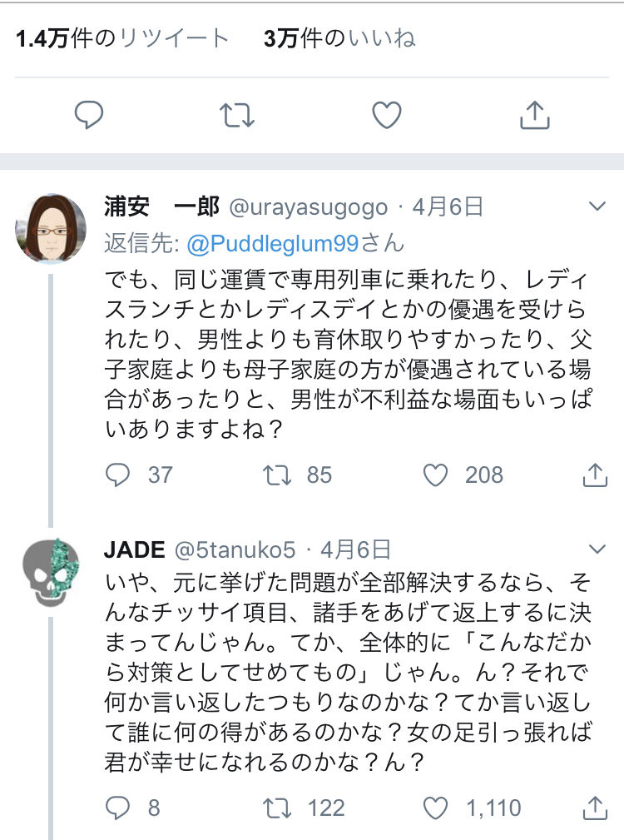This screenshot has width=624, height=840.
Task: Open 浦安 一郎's profile avatar
Action: point(51,227)
